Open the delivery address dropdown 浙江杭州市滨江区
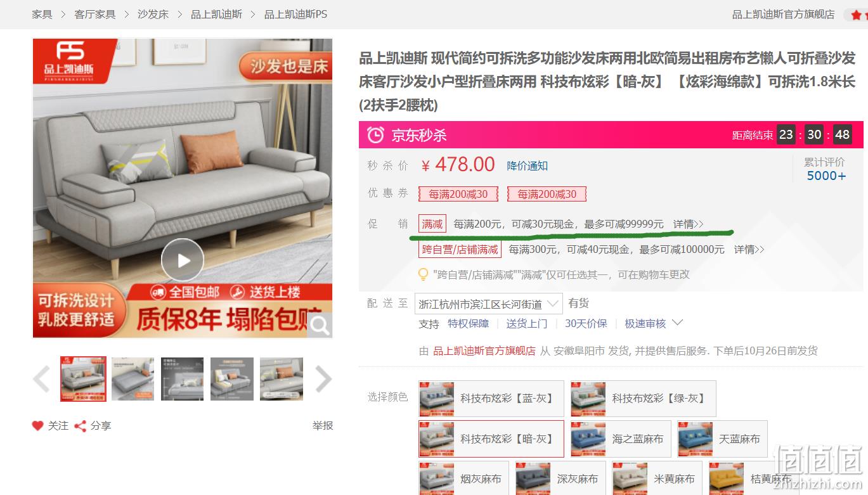The width and height of the screenshot is (868, 495). pyautogui.click(x=489, y=304)
